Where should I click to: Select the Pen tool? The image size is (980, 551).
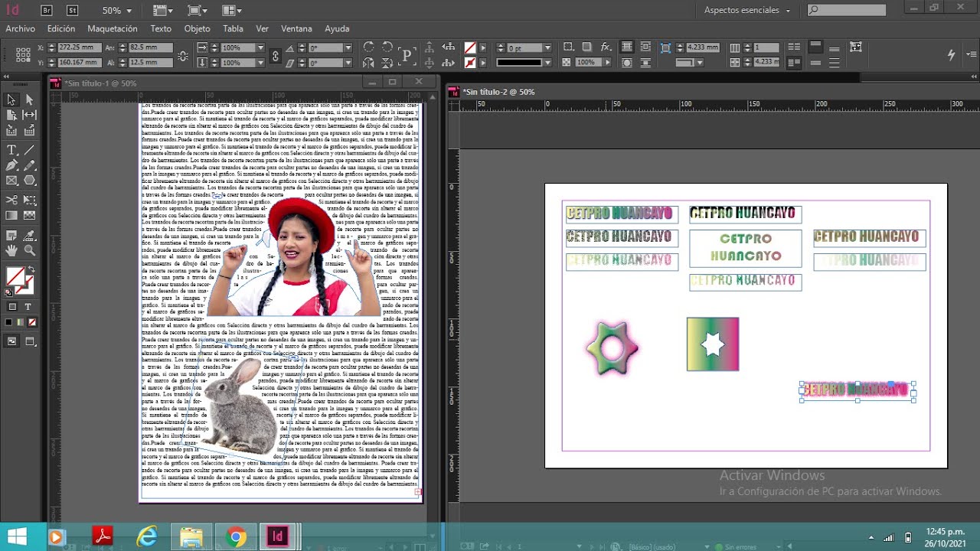pos(11,165)
